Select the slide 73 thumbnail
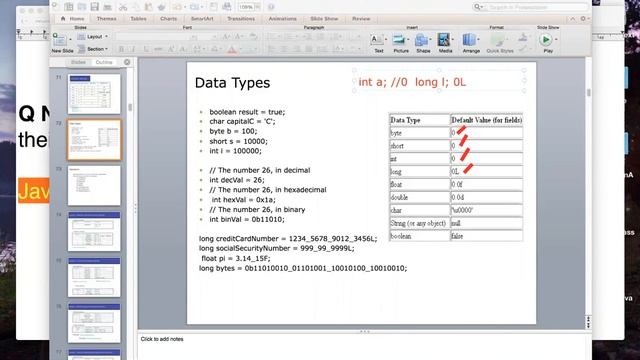 pyautogui.click(x=94, y=185)
